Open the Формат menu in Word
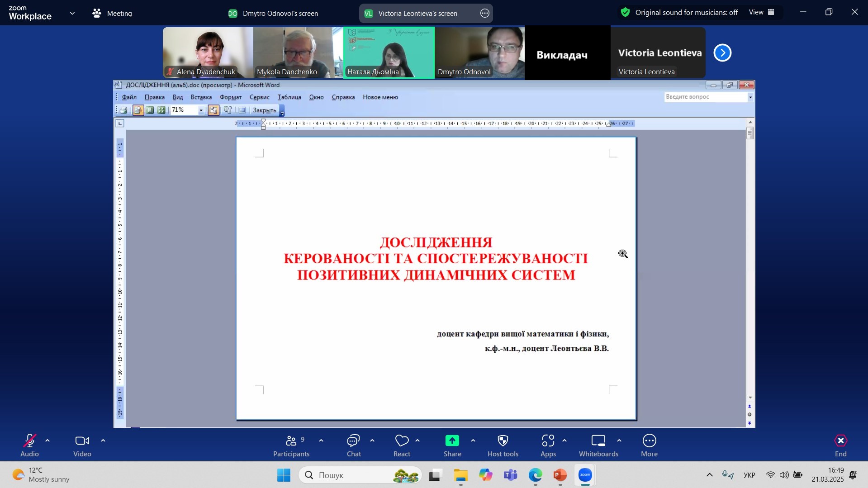Viewport: 868px width, 488px height. [230, 97]
